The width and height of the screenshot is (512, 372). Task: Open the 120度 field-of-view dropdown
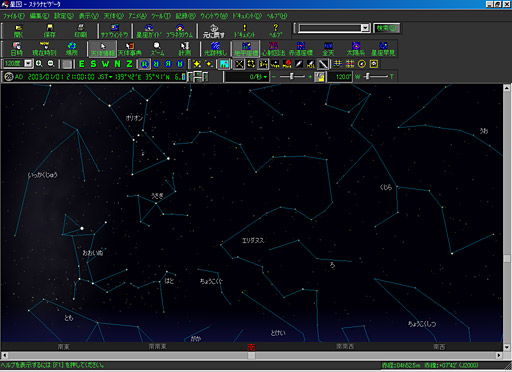coord(28,63)
